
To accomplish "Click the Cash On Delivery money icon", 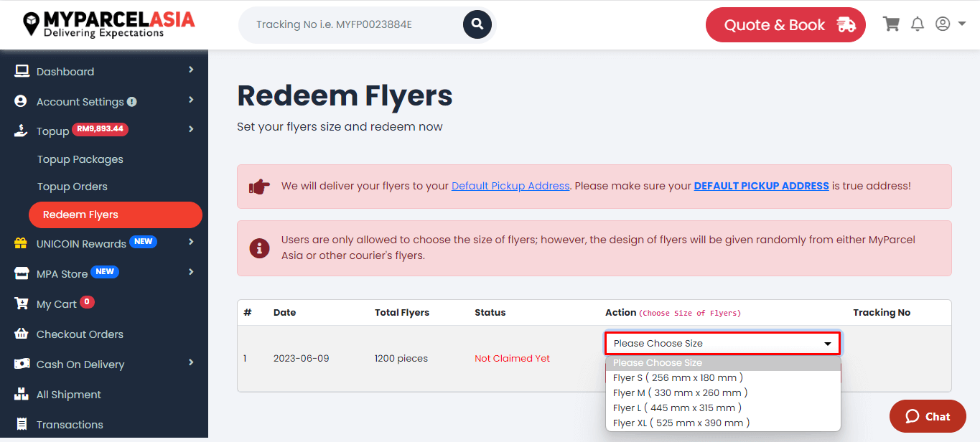I will click(x=22, y=364).
